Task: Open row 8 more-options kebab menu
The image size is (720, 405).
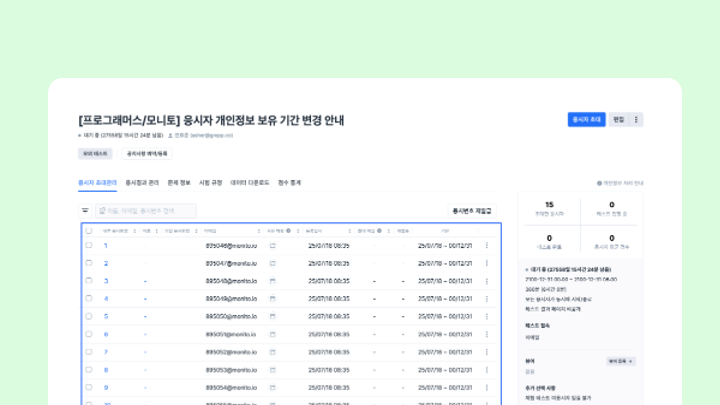Action: (x=487, y=370)
